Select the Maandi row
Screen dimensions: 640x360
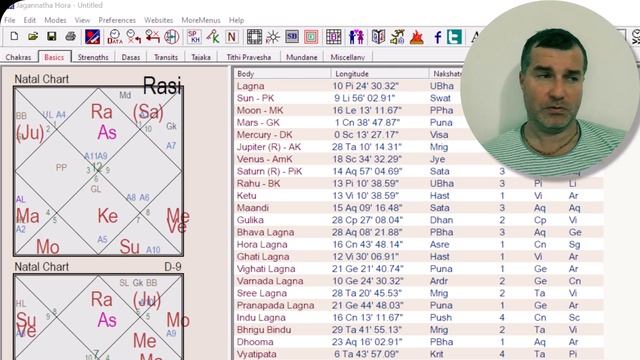point(419,208)
